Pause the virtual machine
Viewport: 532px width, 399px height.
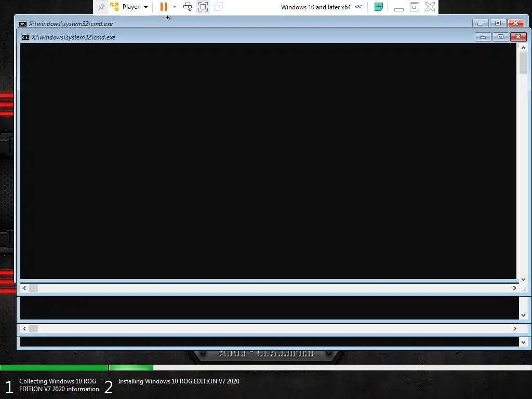click(164, 7)
